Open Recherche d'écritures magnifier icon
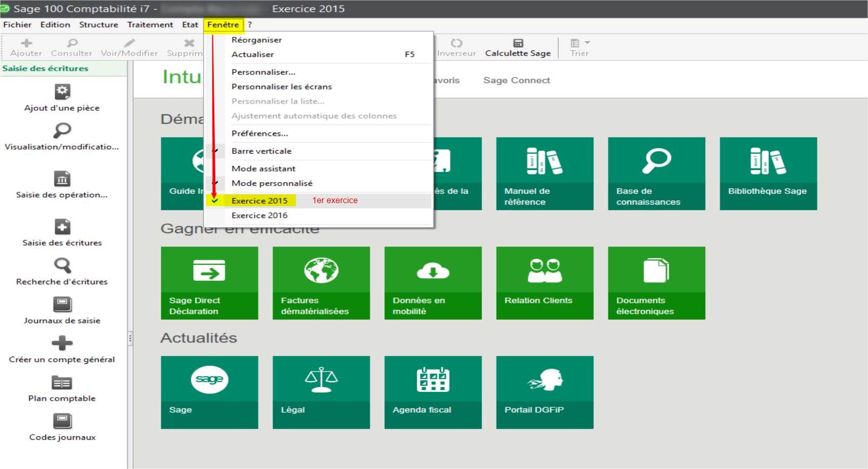 point(62,266)
